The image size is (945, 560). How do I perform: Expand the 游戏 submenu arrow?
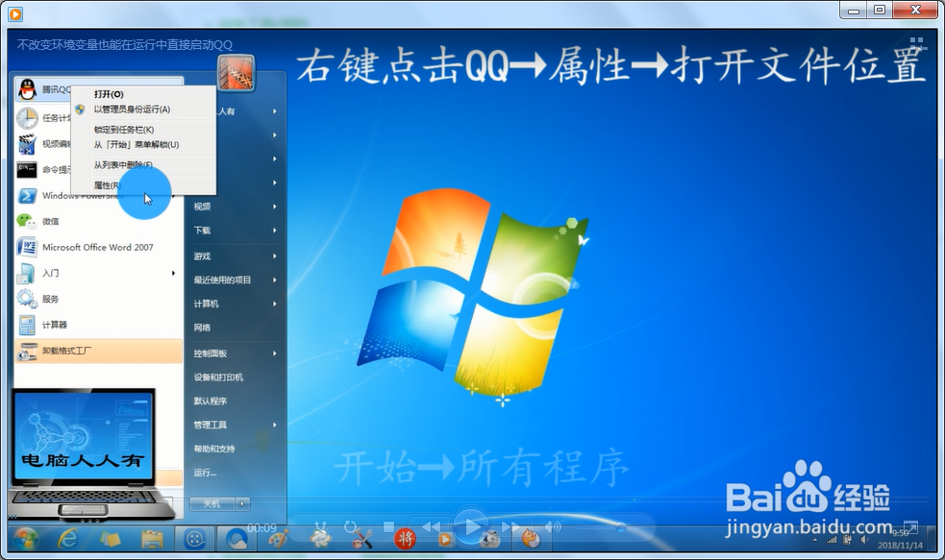coord(275,256)
